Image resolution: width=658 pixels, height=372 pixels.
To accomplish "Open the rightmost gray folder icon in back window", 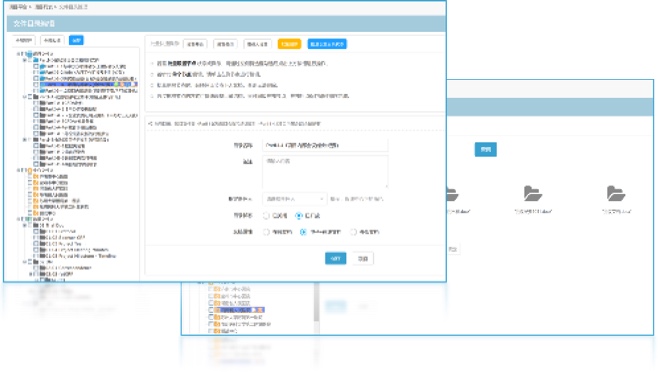I will (616, 194).
